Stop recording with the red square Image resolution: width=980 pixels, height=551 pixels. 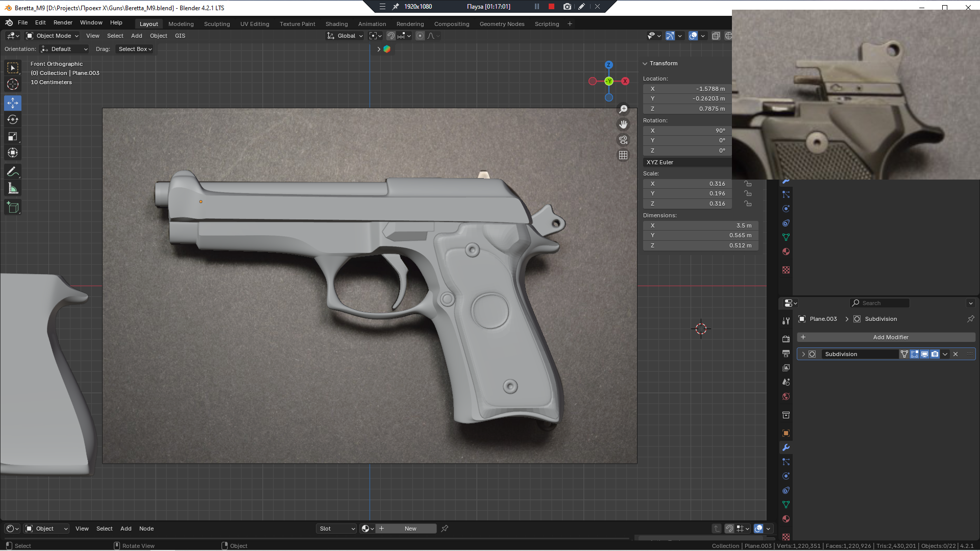pos(551,7)
